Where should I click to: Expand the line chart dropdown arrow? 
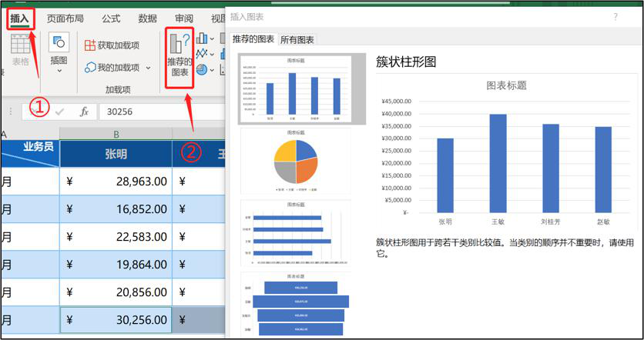pos(212,54)
